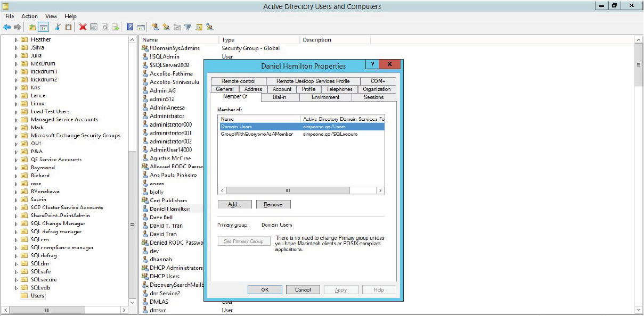This screenshot has width=644, height=316.
Task: Select the $SQLServer2008 list entry
Action: 169,65
